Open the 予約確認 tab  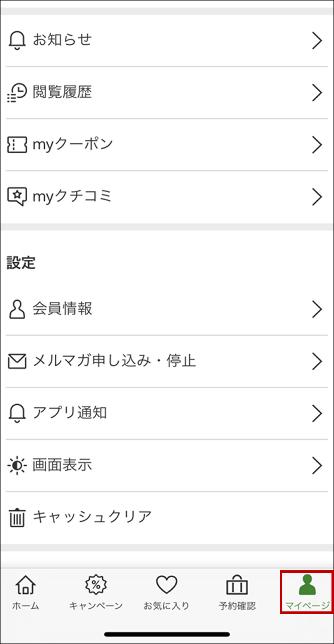(x=237, y=593)
